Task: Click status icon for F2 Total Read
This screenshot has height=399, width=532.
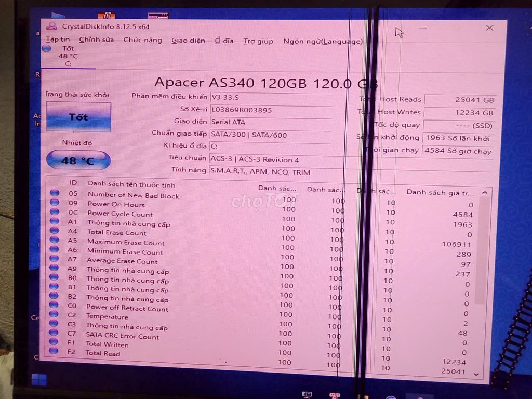Action: click(54, 351)
